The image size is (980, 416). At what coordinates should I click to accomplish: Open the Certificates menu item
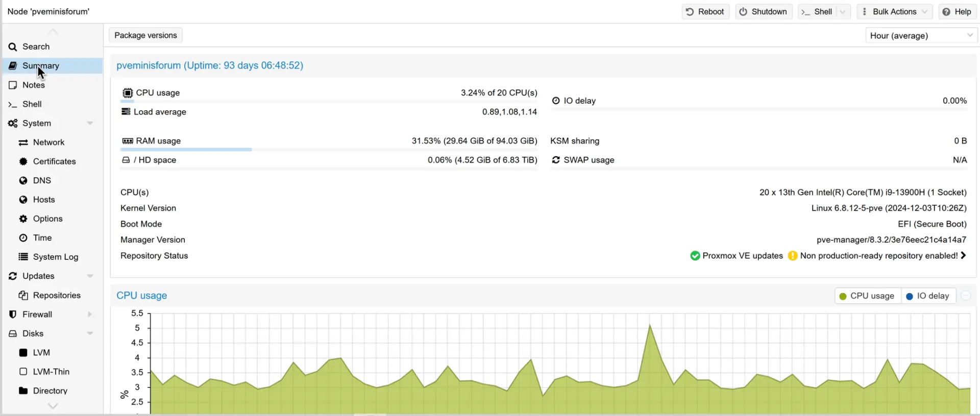pyautogui.click(x=53, y=161)
